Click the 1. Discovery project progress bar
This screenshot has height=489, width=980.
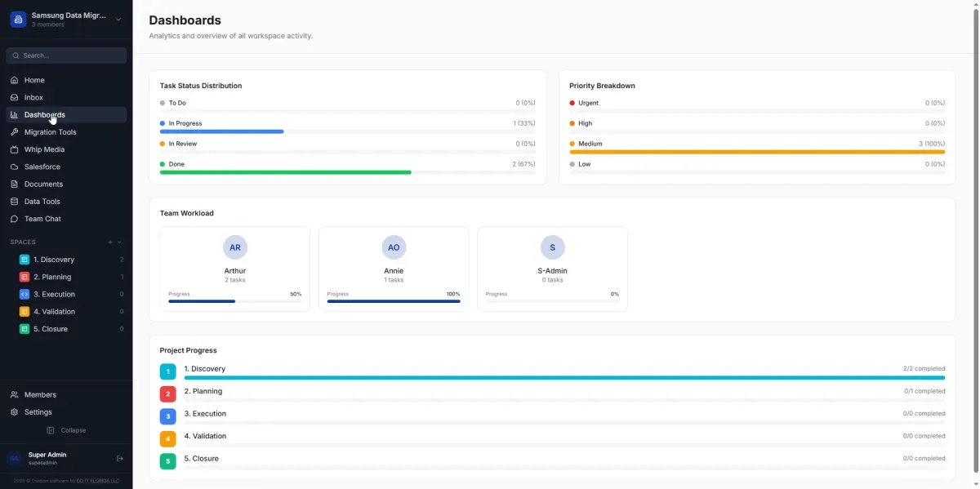[563, 378]
